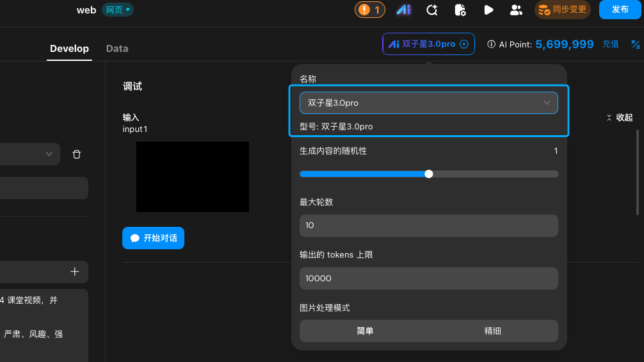Click the text 课堂视频，并 in left panel
The width and height of the screenshot is (644, 362).
(33, 300)
